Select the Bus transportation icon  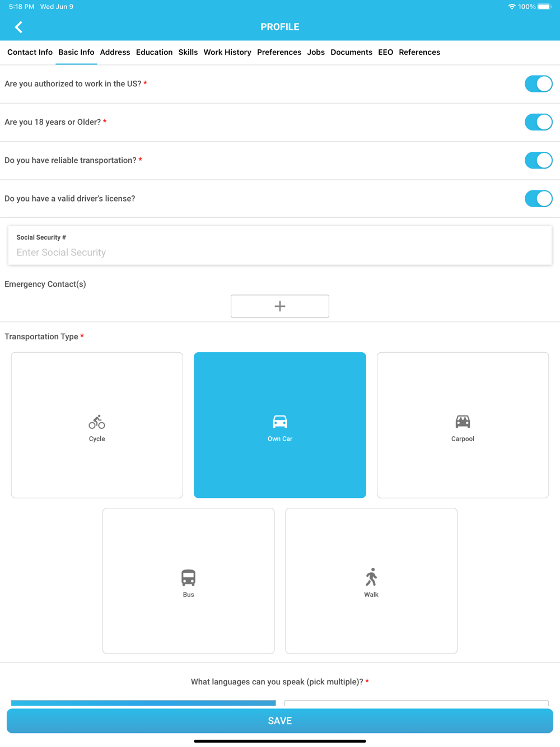[188, 577]
